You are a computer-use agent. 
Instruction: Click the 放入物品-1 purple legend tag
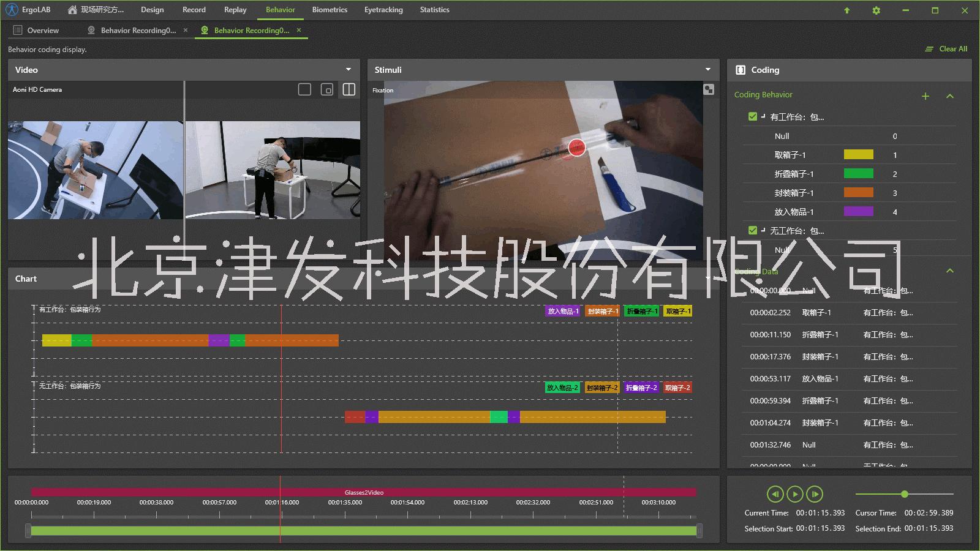click(x=563, y=311)
